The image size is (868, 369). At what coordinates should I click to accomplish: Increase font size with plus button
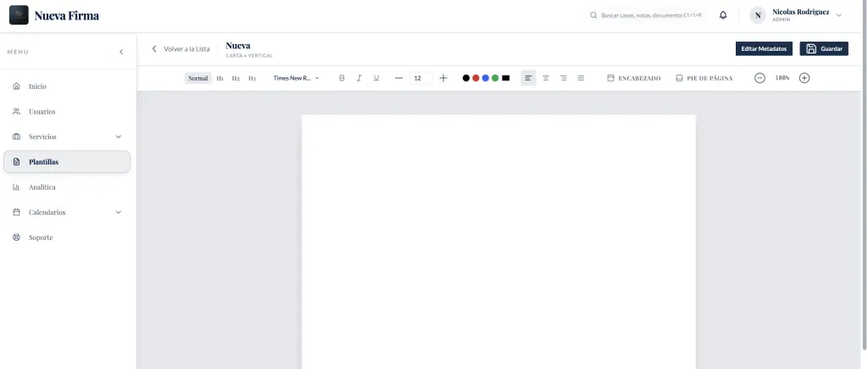pos(442,78)
